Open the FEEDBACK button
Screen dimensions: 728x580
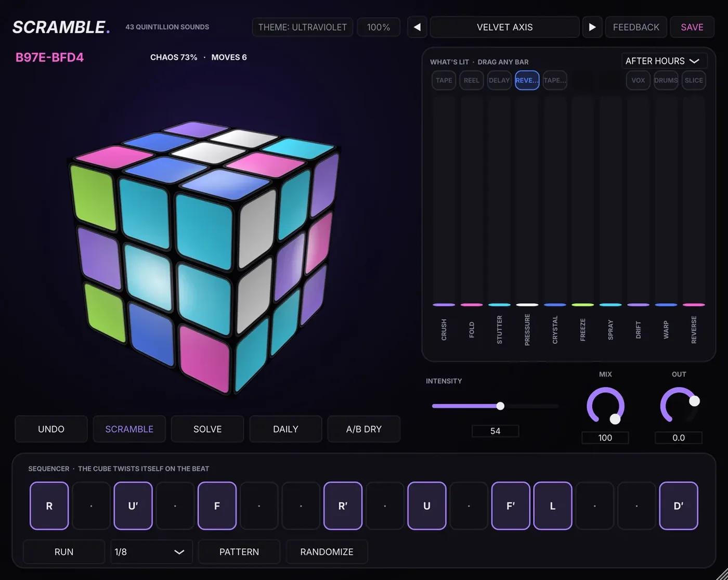[636, 27]
